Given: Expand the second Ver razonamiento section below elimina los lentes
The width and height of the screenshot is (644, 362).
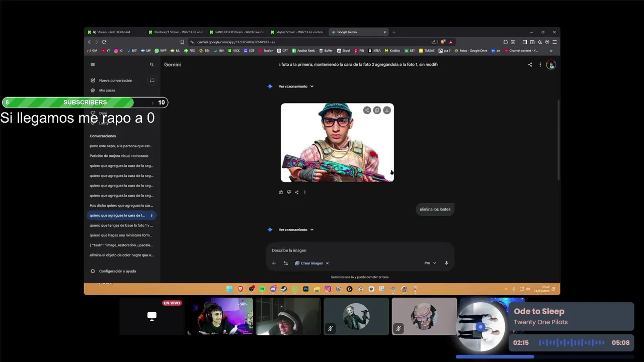Looking at the screenshot, I should [x=296, y=230].
